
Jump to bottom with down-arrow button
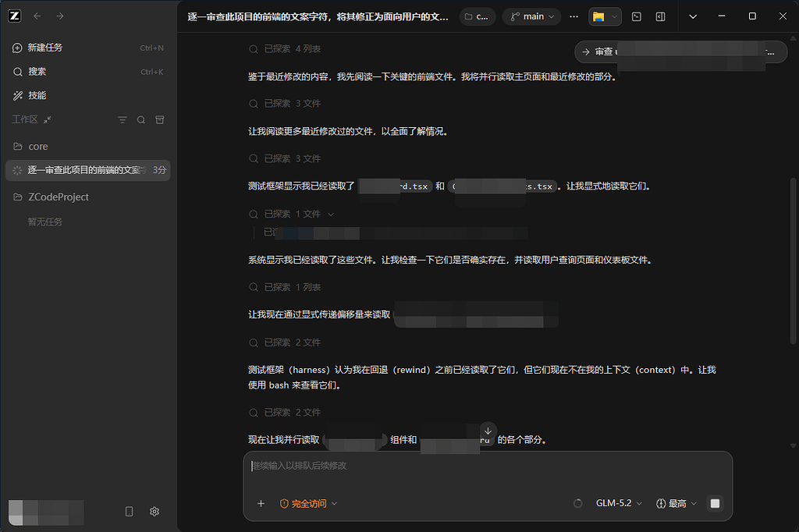point(488,431)
